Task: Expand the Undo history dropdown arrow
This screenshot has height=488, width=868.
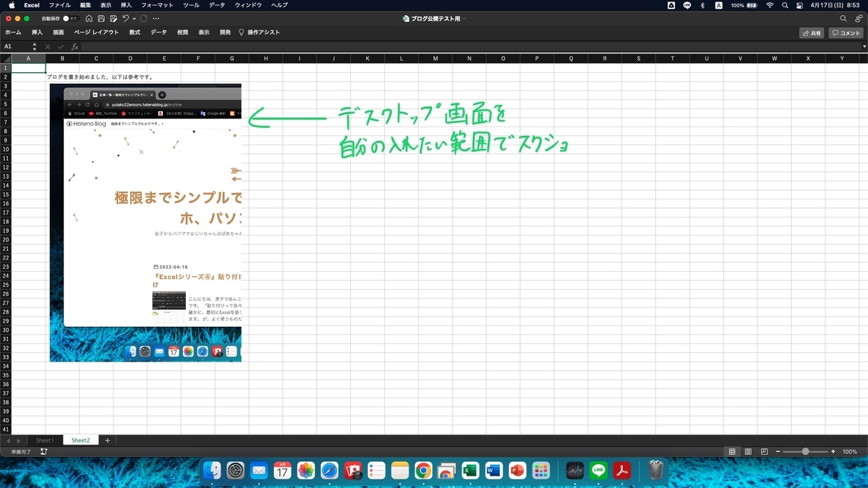Action: [x=134, y=19]
